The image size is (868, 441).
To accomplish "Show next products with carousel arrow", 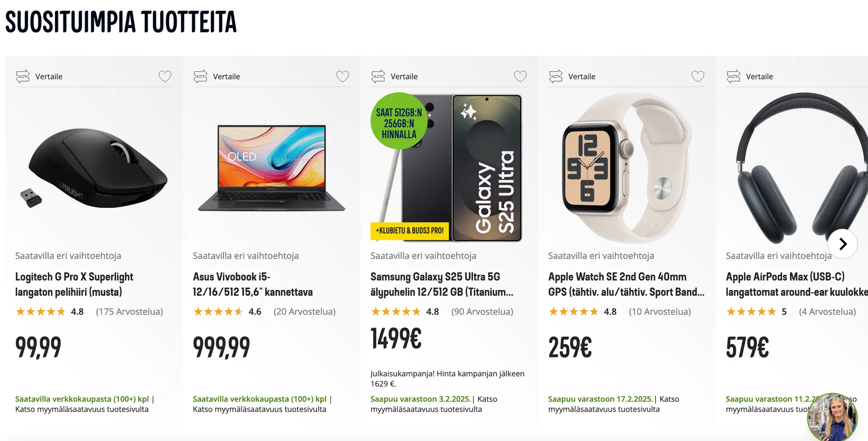I will tap(842, 244).
